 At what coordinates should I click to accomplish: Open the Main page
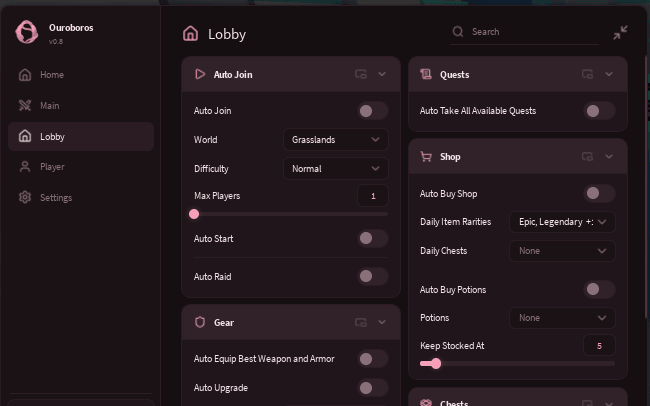(81, 105)
